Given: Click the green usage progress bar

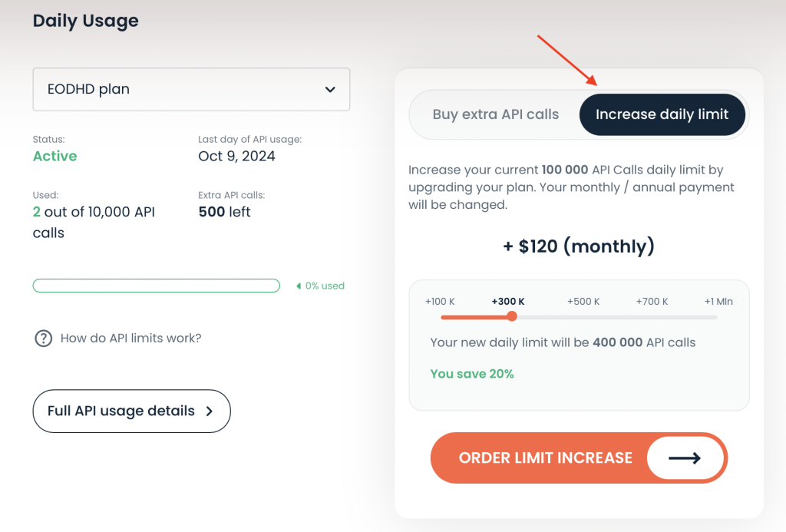Looking at the screenshot, I should click(x=156, y=285).
